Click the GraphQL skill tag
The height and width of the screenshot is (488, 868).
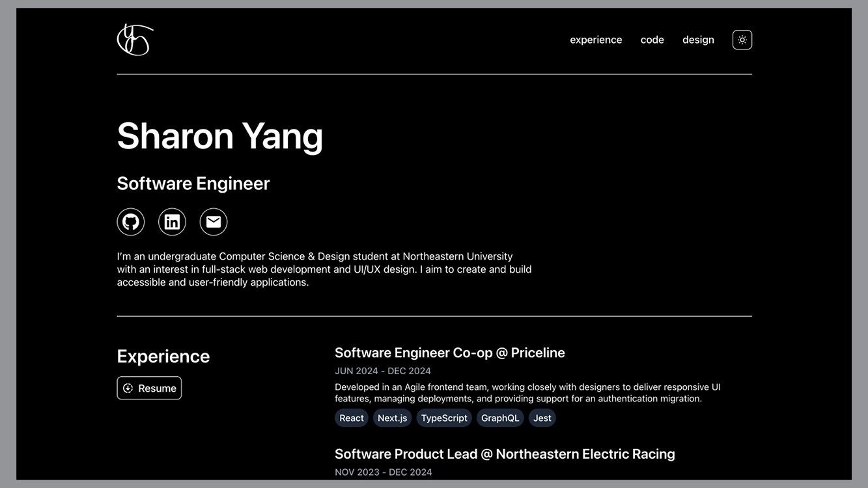pos(500,418)
